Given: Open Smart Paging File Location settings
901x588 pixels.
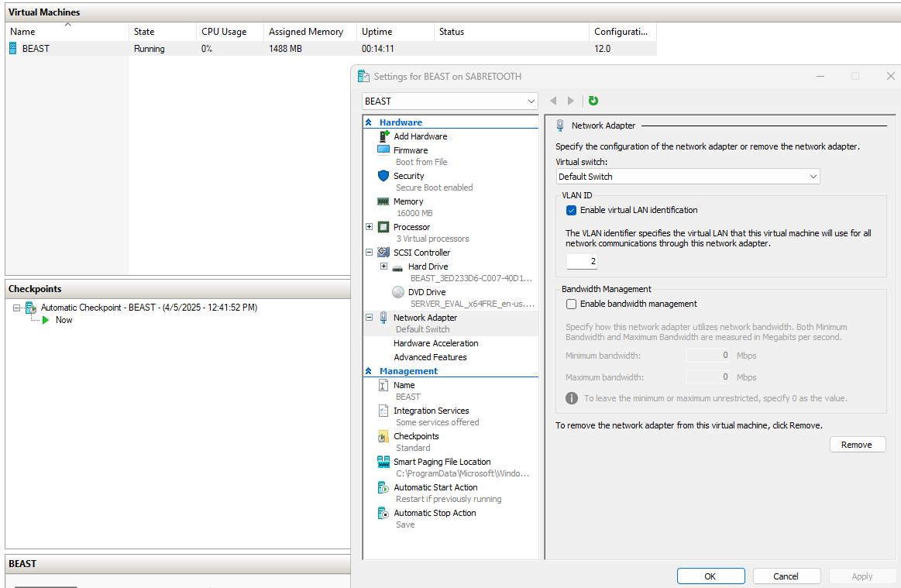Looking at the screenshot, I should pyautogui.click(x=442, y=462).
